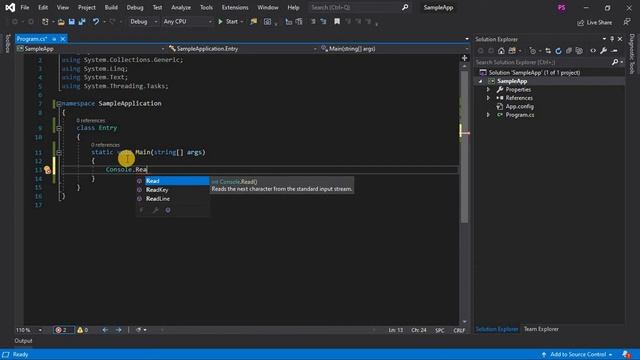
Task: Open the Any CPU platform dropdown
Action: [187, 22]
